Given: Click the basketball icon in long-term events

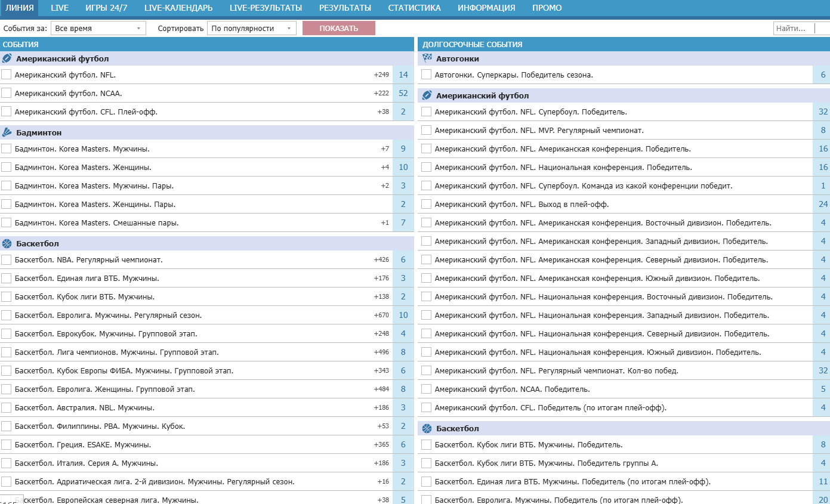Looking at the screenshot, I should point(427,428).
